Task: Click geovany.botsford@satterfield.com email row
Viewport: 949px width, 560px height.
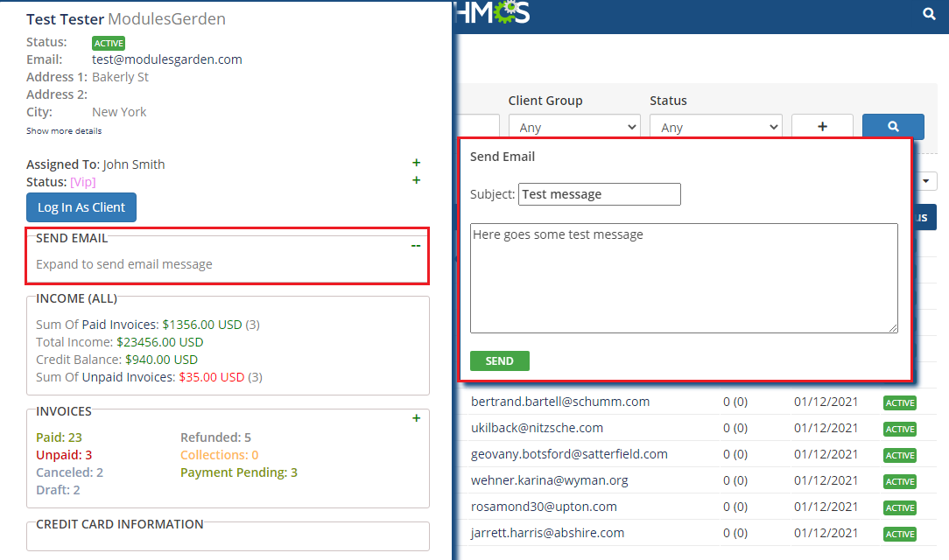Action: (x=569, y=454)
